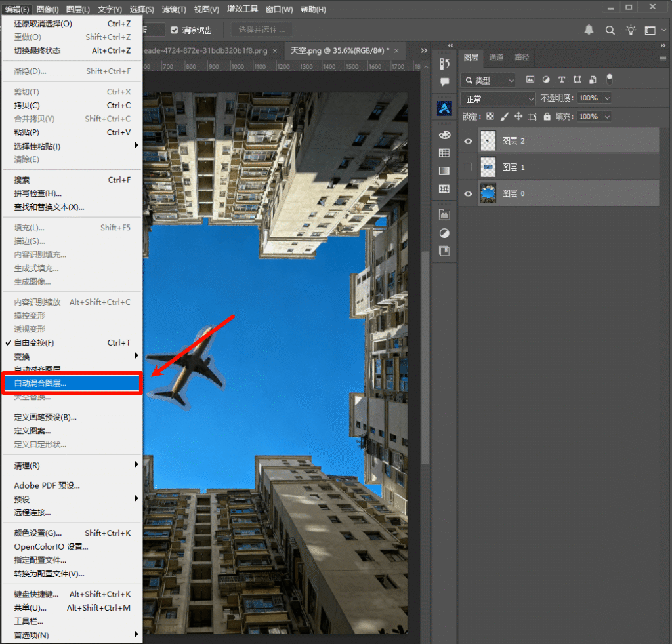Open the 正常 blend mode dropdown
The width and height of the screenshot is (672, 644).
tap(499, 98)
